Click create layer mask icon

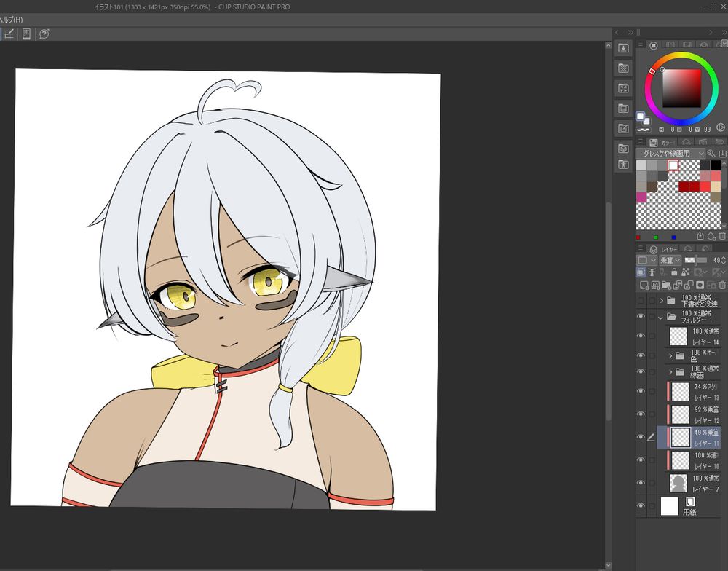pos(700,285)
